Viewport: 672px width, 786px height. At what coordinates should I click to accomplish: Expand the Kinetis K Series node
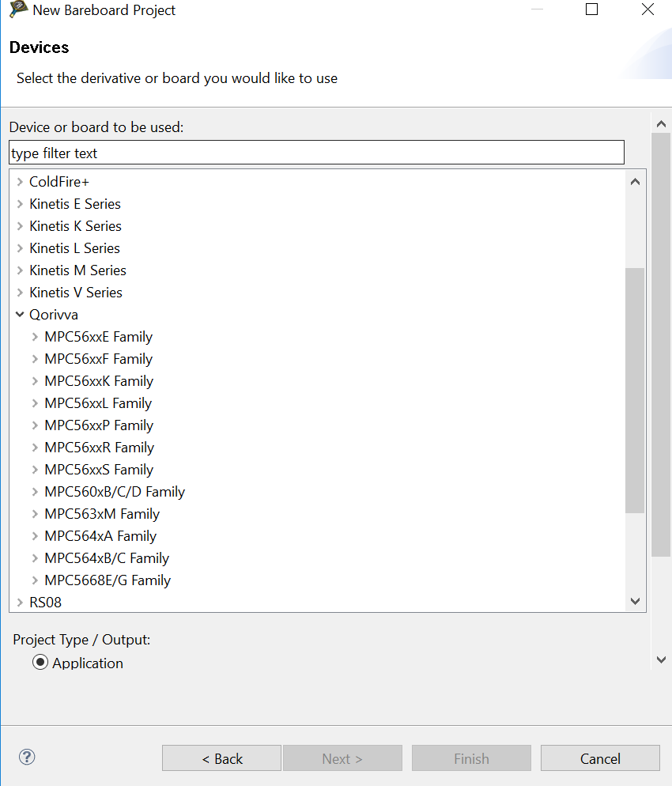point(20,226)
